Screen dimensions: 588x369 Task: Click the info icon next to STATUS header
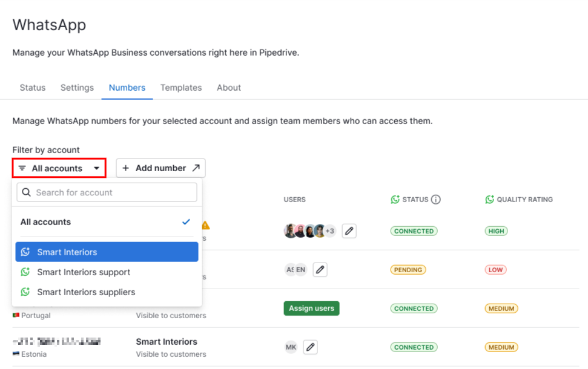(x=436, y=199)
